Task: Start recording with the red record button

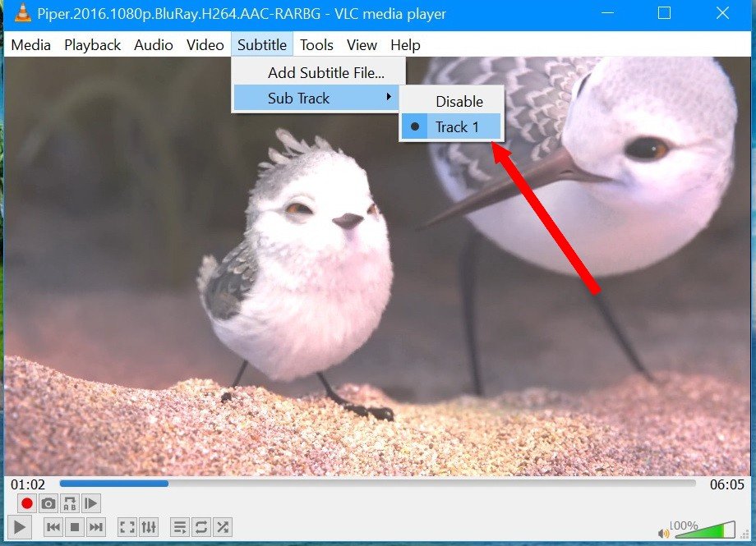Action: [26, 503]
